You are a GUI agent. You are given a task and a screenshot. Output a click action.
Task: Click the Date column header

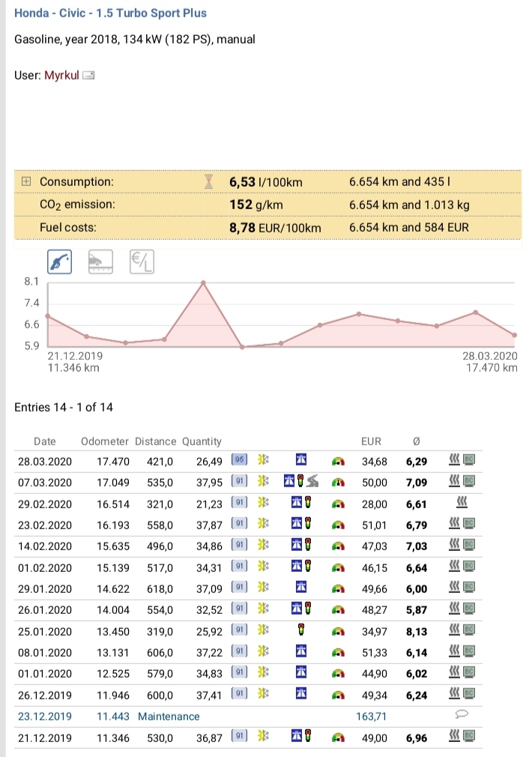tap(45, 441)
